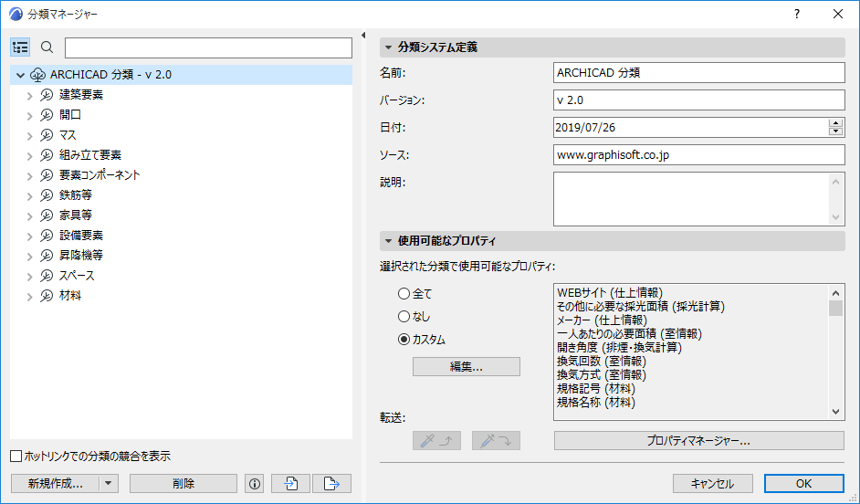The image size is (860, 504).
Task: Select 規格名称 (材料) in property list
Action: tap(596, 403)
